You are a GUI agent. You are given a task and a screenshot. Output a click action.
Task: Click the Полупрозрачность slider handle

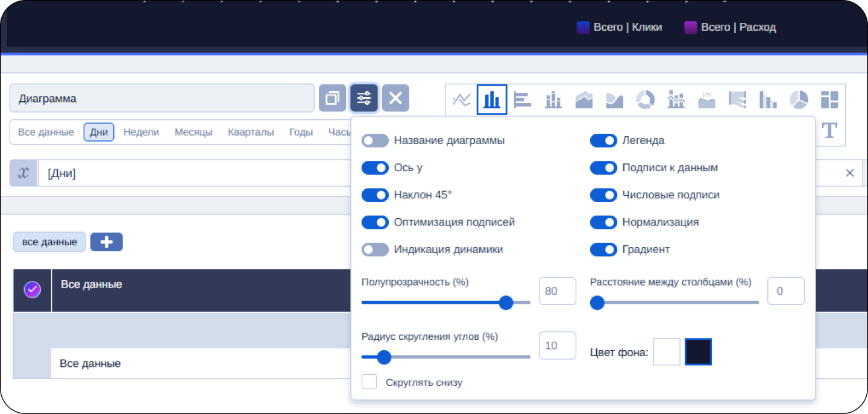pyautogui.click(x=506, y=303)
